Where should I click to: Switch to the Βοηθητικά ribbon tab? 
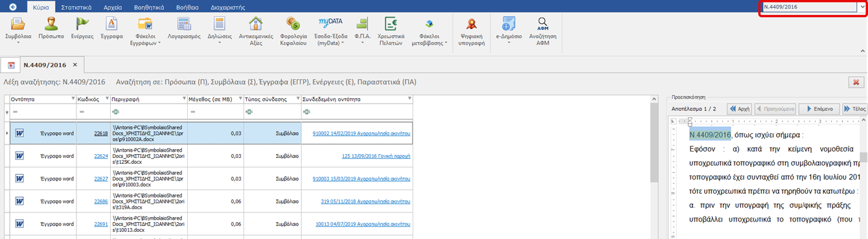click(149, 7)
